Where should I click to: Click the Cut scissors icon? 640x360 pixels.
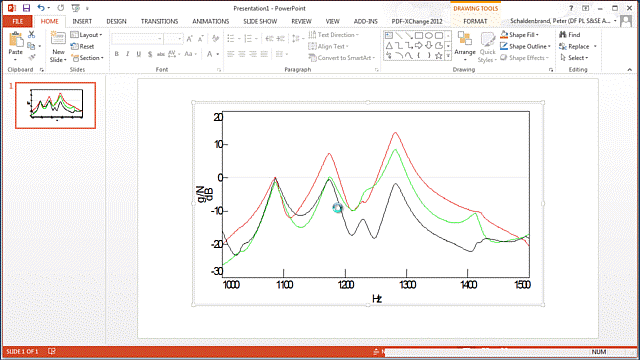coord(31,35)
